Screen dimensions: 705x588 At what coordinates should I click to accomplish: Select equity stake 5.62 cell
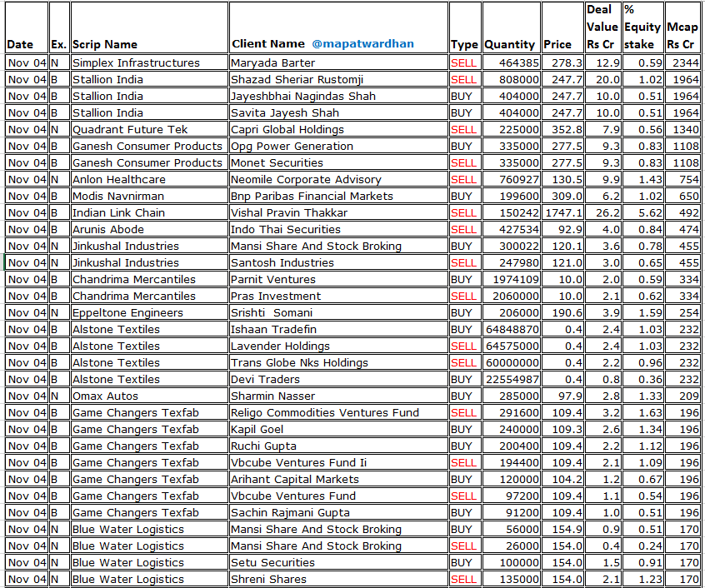click(x=643, y=212)
